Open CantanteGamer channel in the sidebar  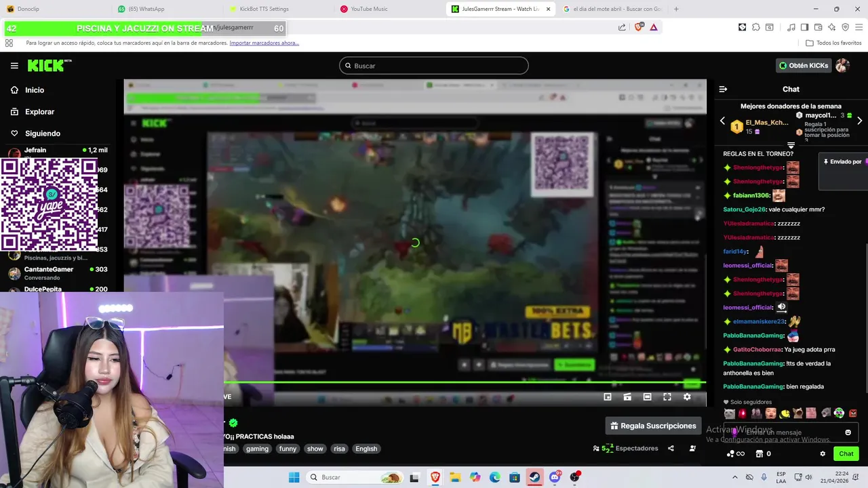pyautogui.click(x=57, y=273)
